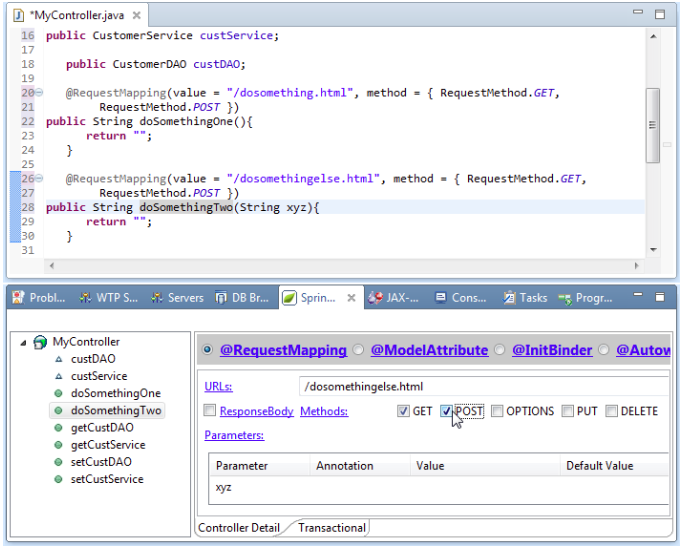The width and height of the screenshot is (680, 547).
Task: Close the Spring view tab
Action: pos(351,298)
